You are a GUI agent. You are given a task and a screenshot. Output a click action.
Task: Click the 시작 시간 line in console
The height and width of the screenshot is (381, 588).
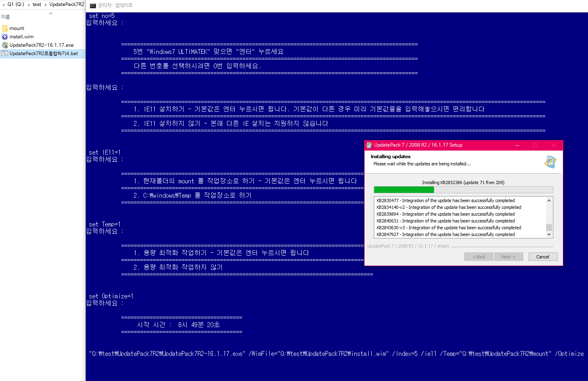click(178, 325)
